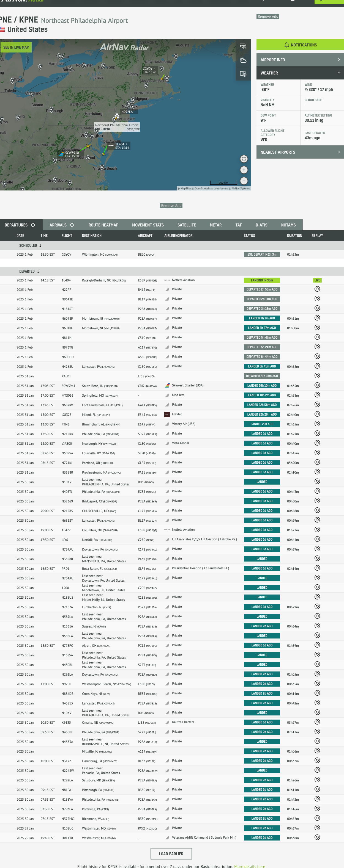Switch the map to fullscreen
Viewport: 344px width, 868px height.
click(244, 159)
